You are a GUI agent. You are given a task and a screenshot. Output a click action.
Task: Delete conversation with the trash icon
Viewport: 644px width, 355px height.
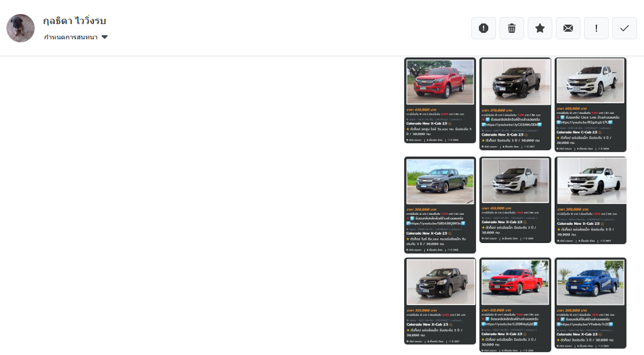coord(512,28)
